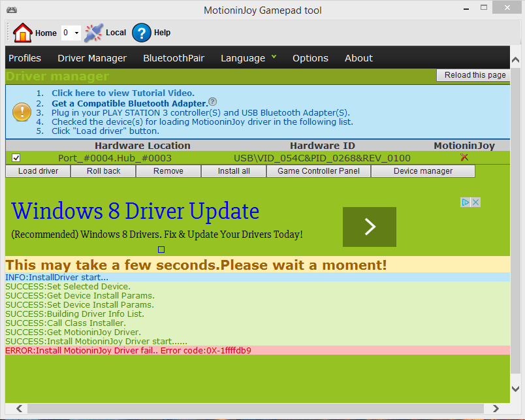Click the small help circle after Bluetooth Adapter
The height and width of the screenshot is (420, 525).
(x=213, y=101)
